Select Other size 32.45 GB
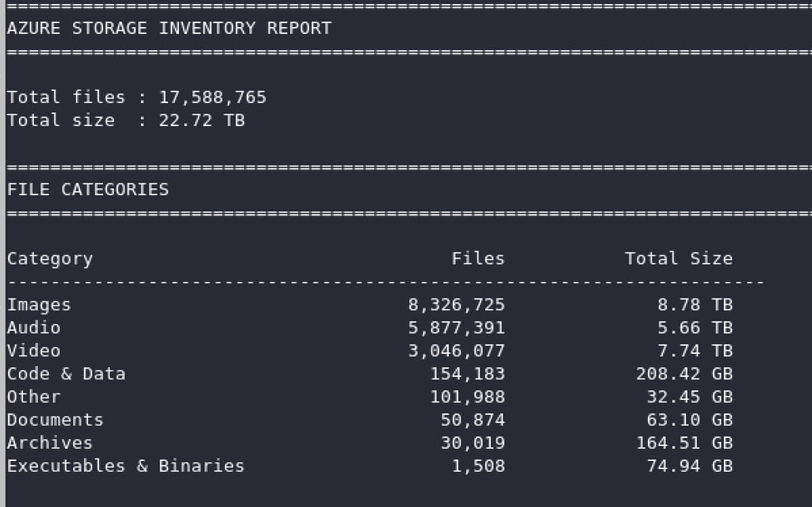 click(690, 397)
